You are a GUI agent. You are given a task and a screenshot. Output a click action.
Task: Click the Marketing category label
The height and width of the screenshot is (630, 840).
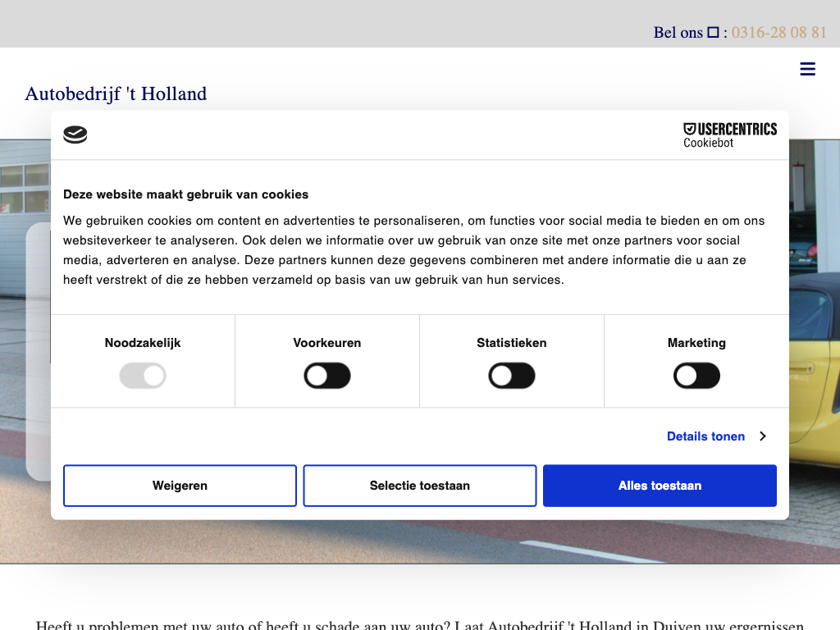pos(696,343)
